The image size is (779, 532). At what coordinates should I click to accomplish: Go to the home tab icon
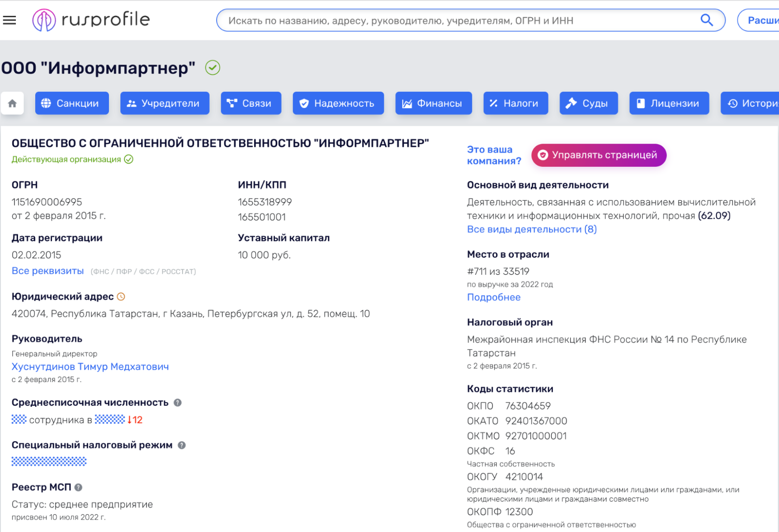[x=13, y=104]
